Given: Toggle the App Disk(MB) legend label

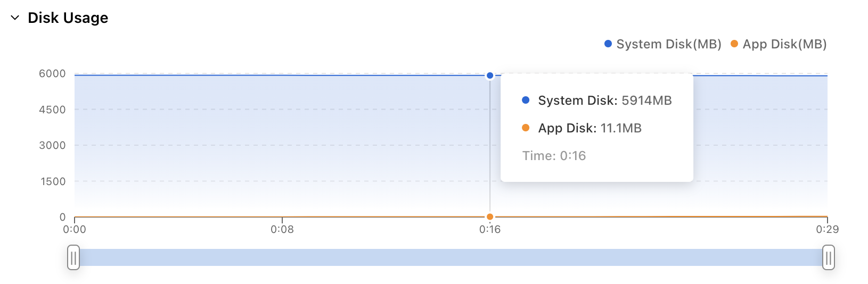Looking at the screenshot, I should (784, 44).
